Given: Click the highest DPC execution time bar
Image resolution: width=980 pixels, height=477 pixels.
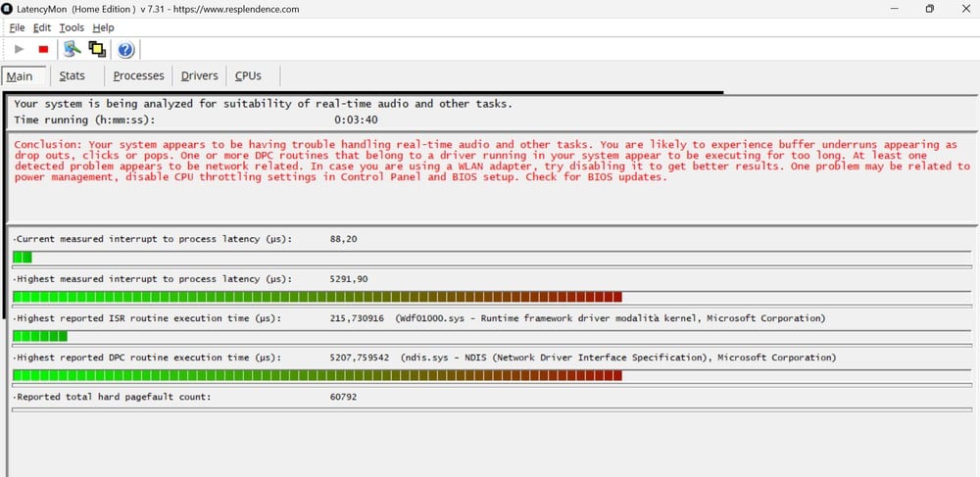Looking at the screenshot, I should pos(492,375).
